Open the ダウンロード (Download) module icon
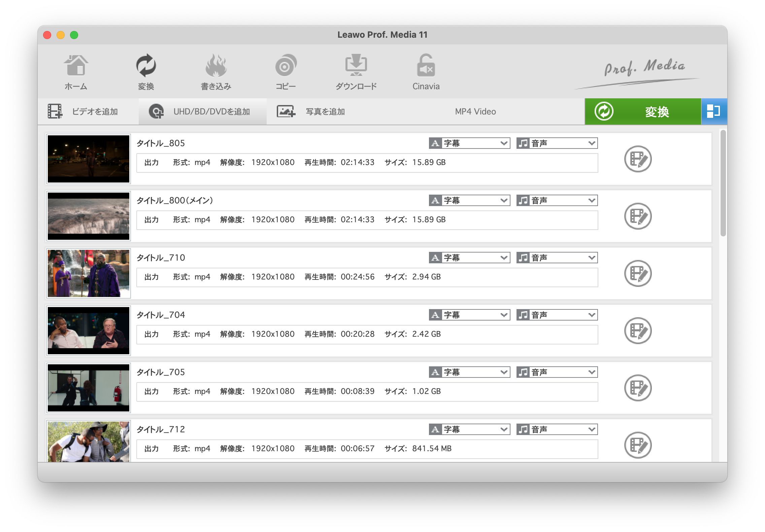The height and width of the screenshot is (532, 765). (356, 65)
